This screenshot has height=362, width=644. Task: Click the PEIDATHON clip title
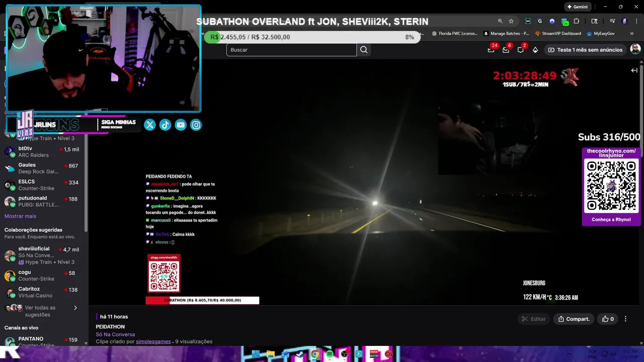pos(110,327)
